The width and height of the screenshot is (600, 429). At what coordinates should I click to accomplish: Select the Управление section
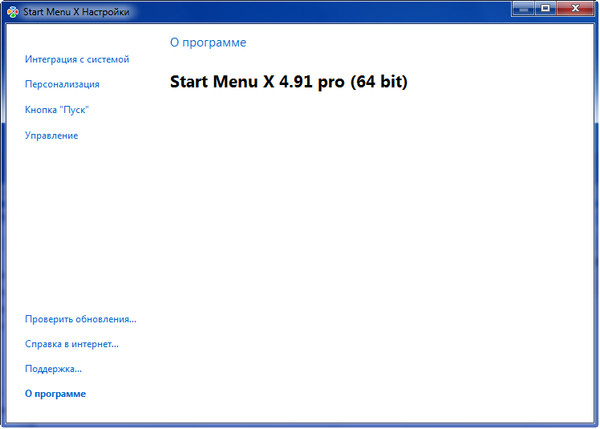pos(51,135)
